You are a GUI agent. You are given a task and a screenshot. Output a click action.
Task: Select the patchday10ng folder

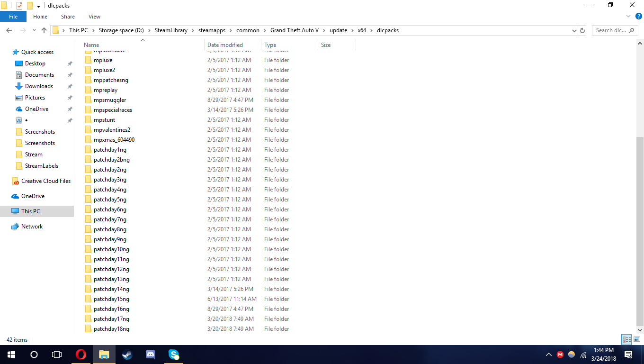(x=111, y=249)
